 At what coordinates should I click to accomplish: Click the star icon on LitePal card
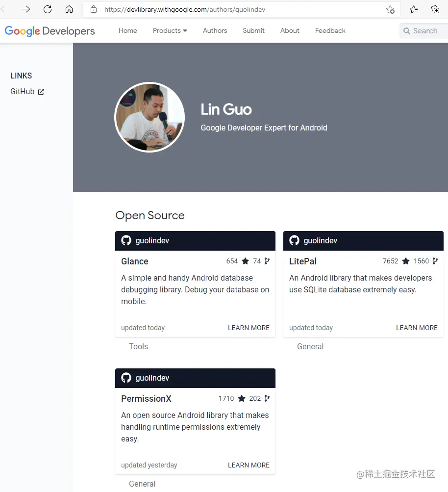click(x=406, y=261)
